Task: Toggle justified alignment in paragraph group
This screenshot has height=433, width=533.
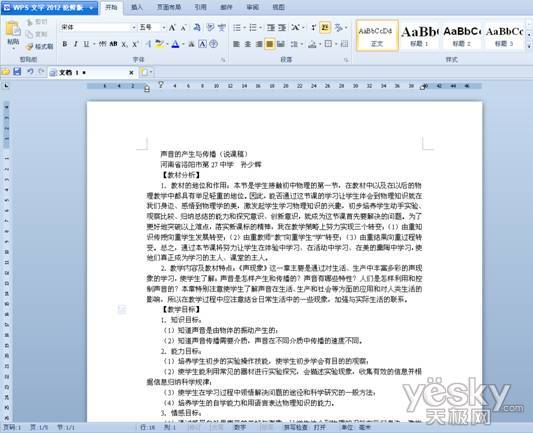Action: tap(270, 44)
